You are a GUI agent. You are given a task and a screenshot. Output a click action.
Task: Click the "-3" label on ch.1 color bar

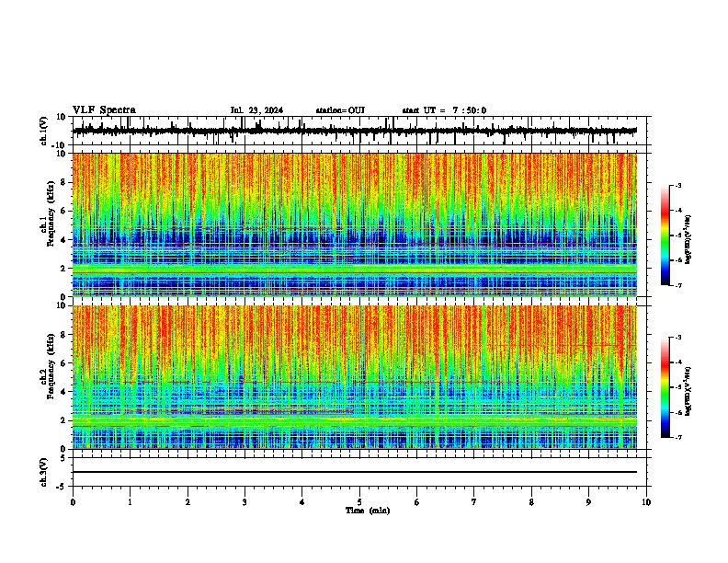pos(678,185)
